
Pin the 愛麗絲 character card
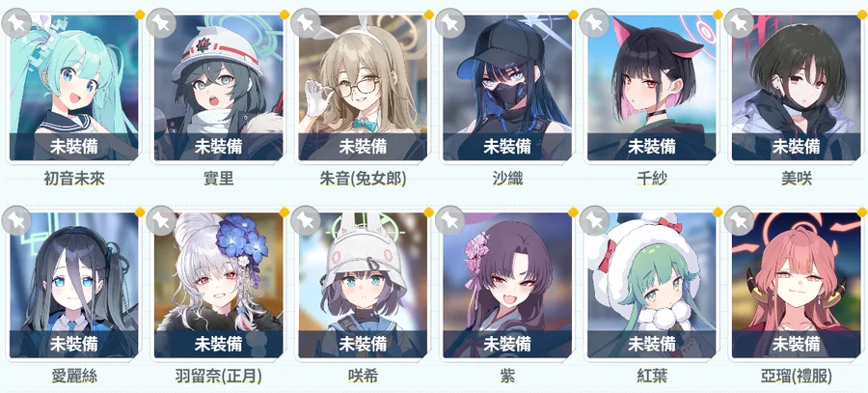coord(16,220)
